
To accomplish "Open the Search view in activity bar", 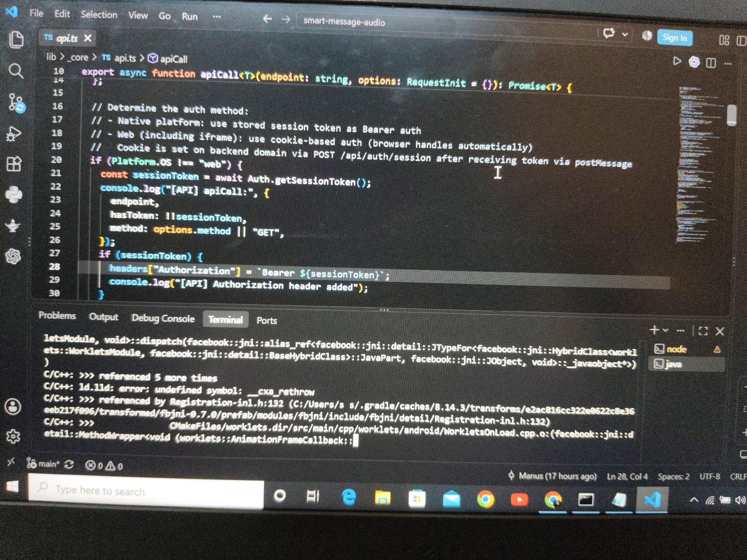I will click(16, 70).
